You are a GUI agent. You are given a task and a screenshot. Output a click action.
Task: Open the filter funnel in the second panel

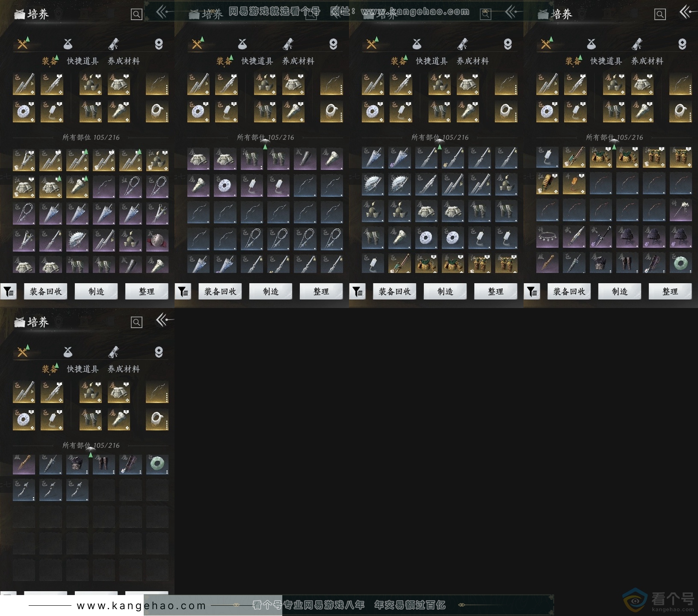point(183,292)
